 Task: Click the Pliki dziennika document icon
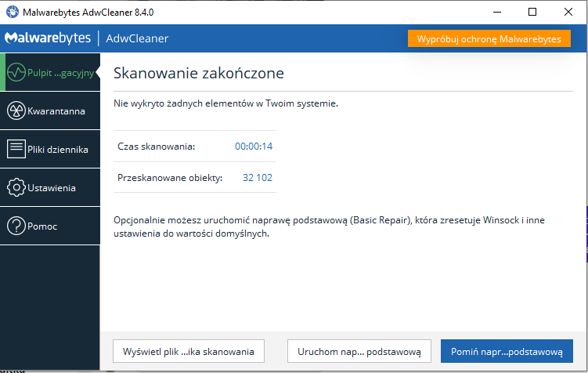click(16, 149)
